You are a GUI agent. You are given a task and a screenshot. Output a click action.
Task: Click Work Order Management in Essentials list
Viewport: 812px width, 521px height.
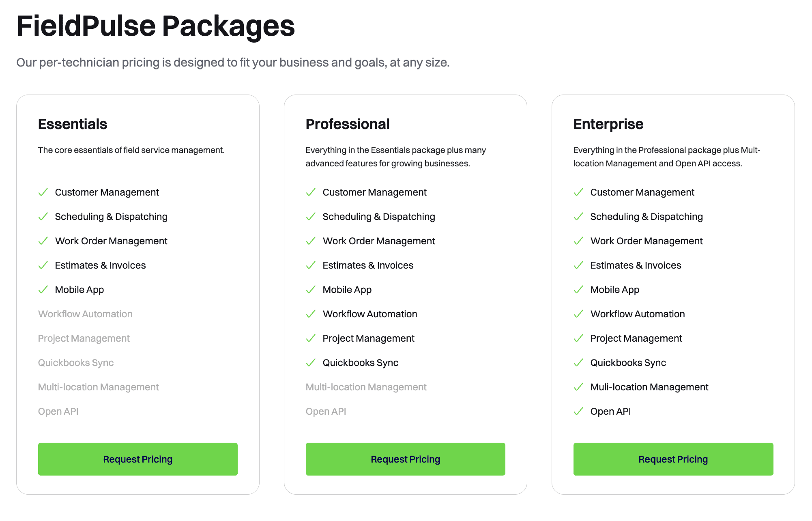(111, 241)
